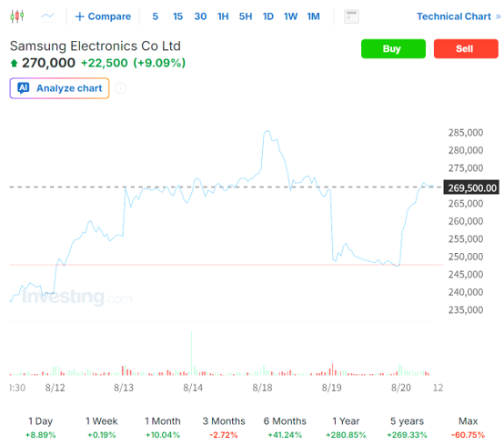The height and width of the screenshot is (445, 504).
Task: Click the green up arrow beside the price
Action: tap(14, 63)
